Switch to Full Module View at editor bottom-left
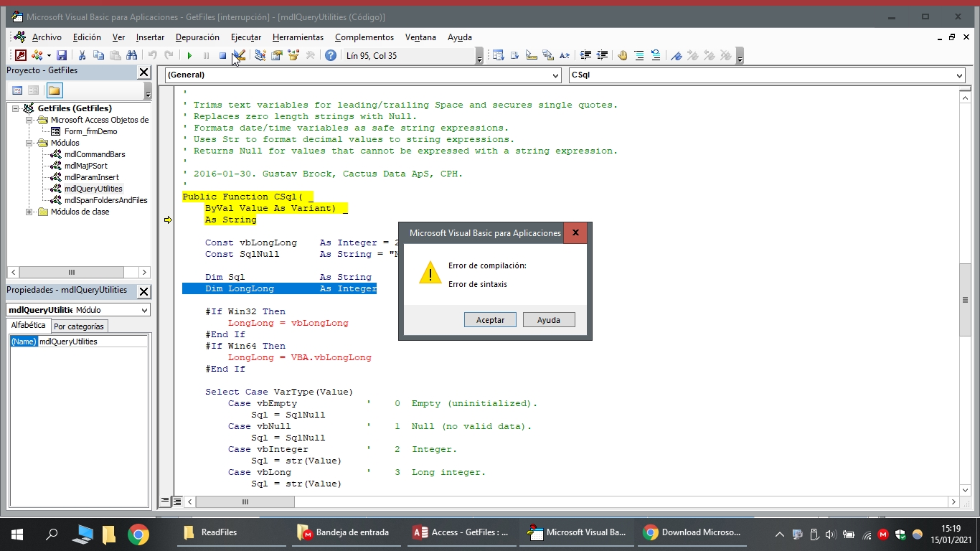 click(178, 501)
